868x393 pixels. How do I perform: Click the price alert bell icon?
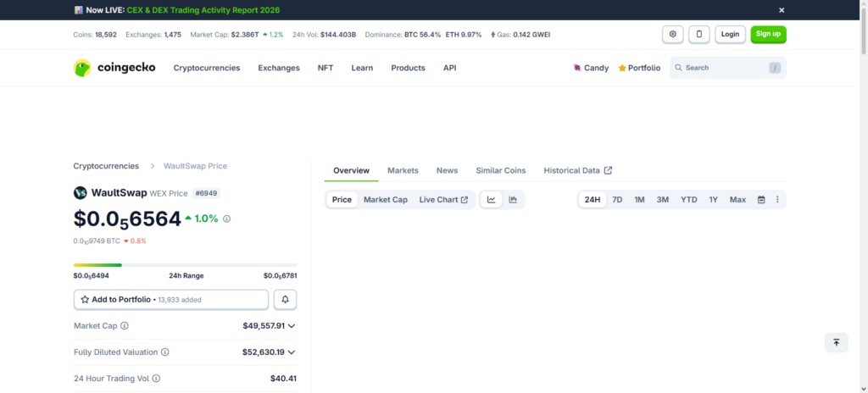point(286,300)
